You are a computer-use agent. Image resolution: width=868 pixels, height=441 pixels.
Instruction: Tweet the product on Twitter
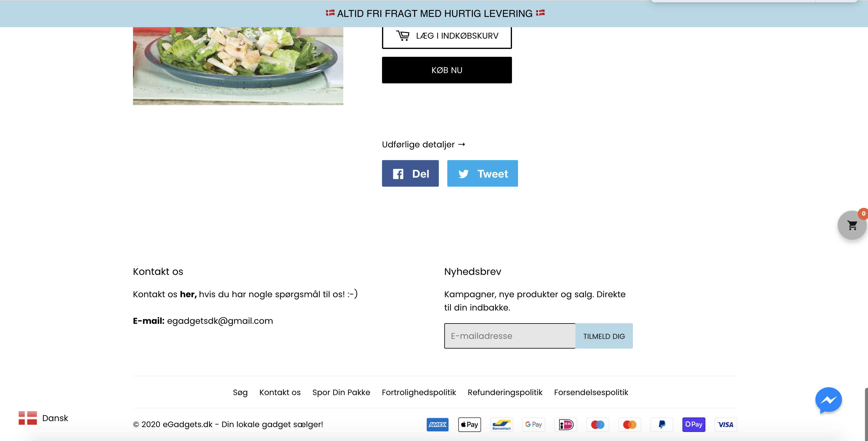click(482, 173)
